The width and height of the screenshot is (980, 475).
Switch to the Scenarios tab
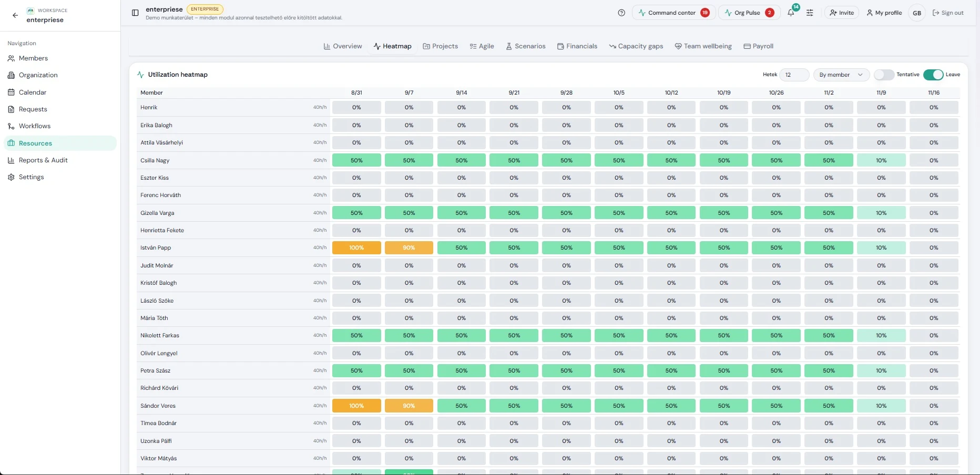coord(526,46)
